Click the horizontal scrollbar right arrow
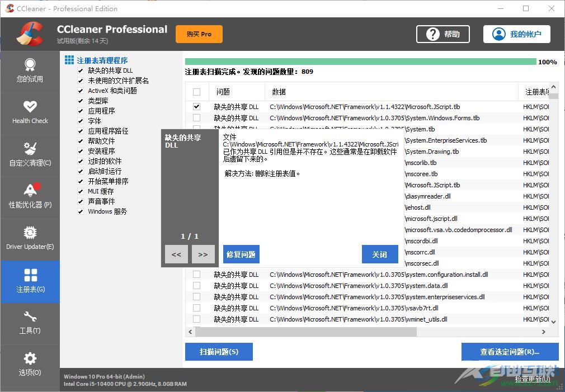Viewport: 565px width, 392px height. tap(543, 331)
